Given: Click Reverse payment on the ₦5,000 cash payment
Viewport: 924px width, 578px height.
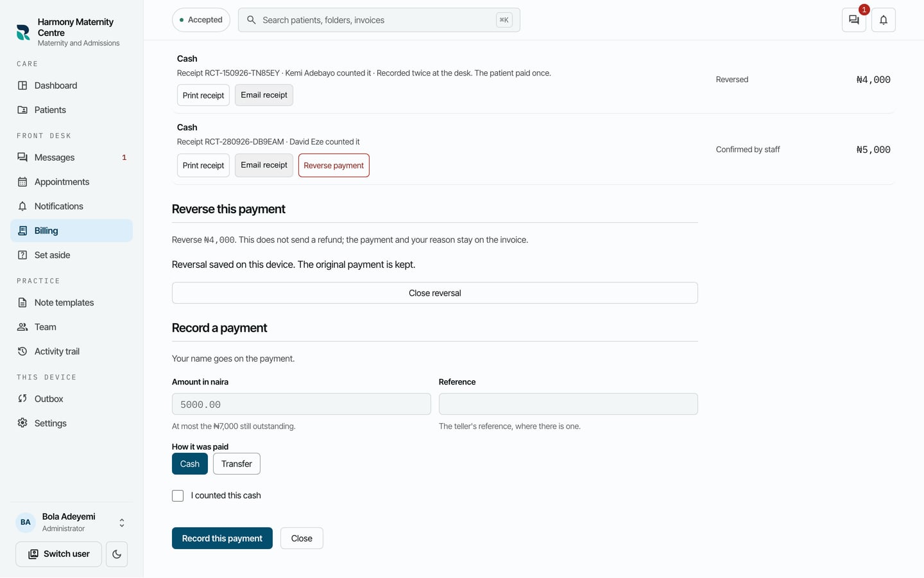Looking at the screenshot, I should point(334,166).
